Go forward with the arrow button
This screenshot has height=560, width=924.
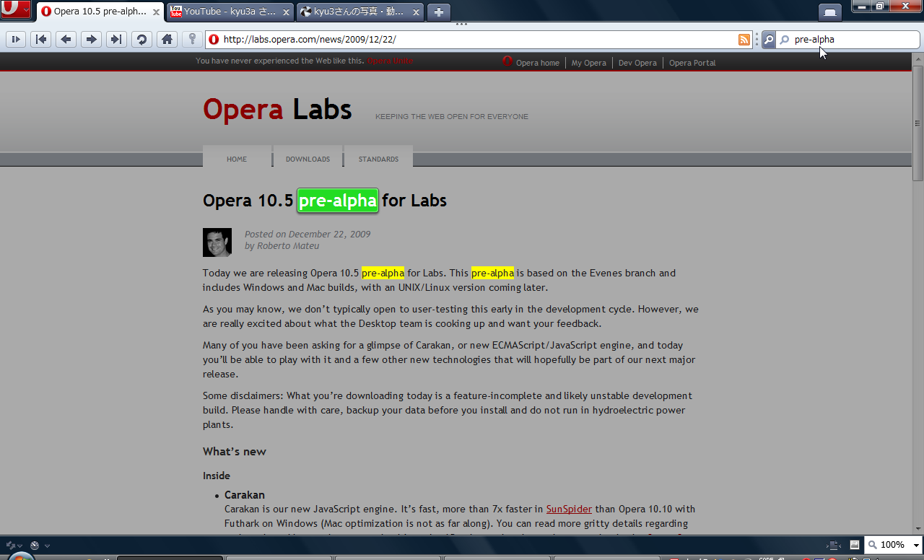[91, 39]
